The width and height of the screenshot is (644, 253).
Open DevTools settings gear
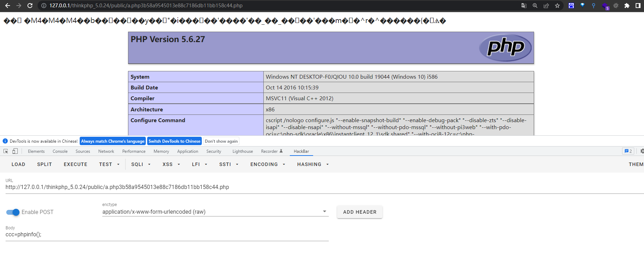642,151
